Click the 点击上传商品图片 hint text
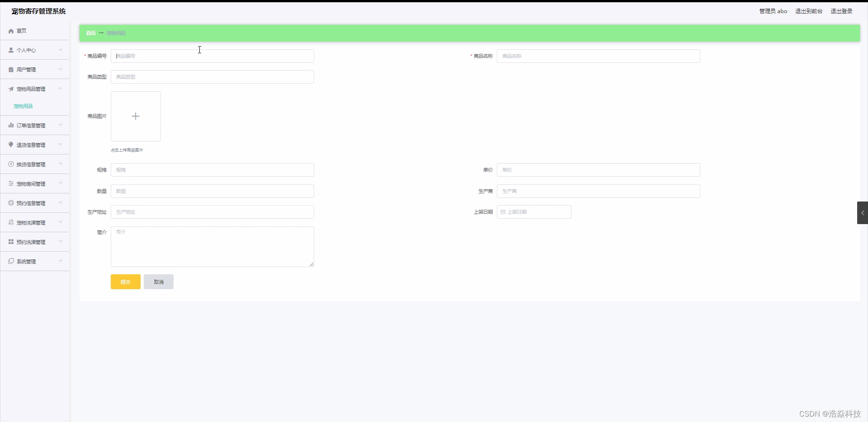This screenshot has height=422, width=868. (127, 150)
